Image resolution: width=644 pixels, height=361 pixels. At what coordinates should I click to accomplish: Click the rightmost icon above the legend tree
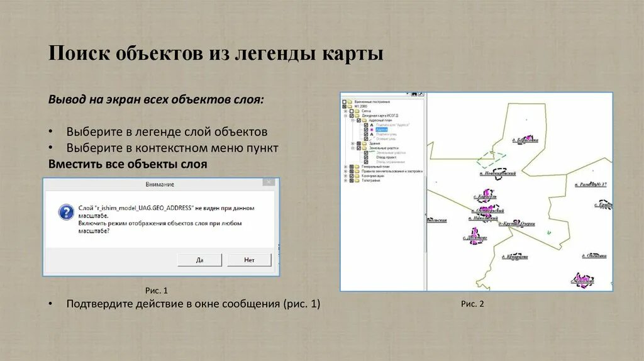[x=421, y=94]
